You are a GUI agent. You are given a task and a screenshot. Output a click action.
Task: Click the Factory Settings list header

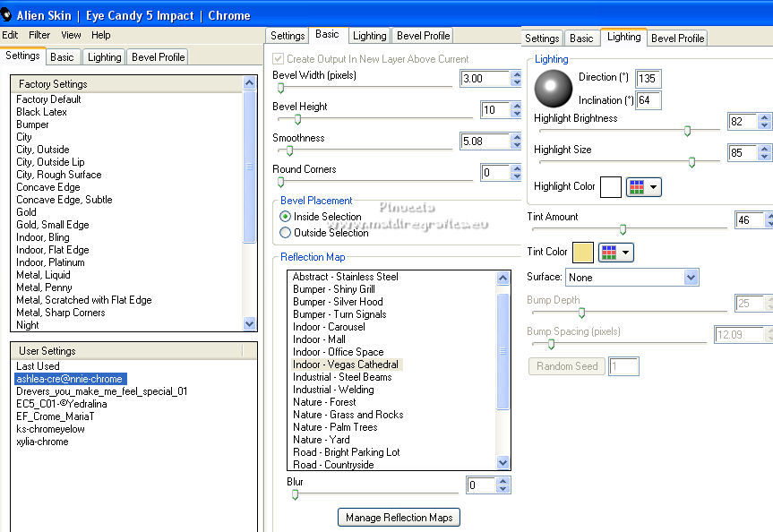[127, 84]
